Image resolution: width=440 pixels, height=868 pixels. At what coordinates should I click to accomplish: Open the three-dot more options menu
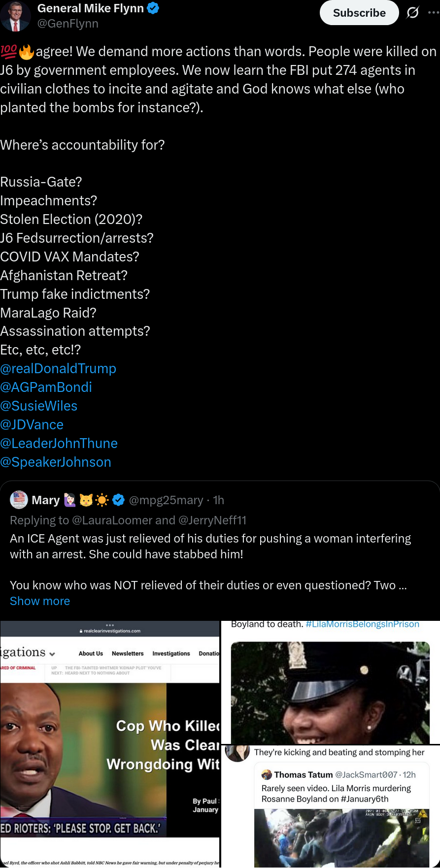click(x=434, y=13)
